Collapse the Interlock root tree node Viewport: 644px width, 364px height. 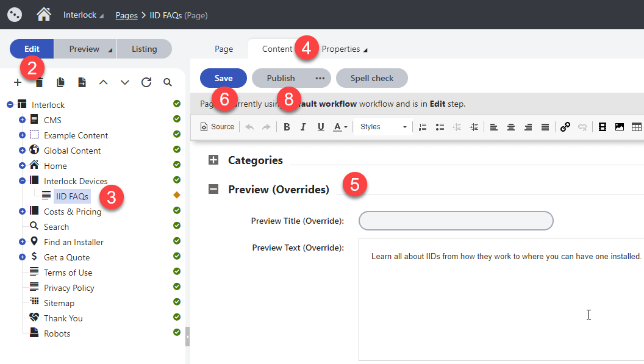[10, 105]
